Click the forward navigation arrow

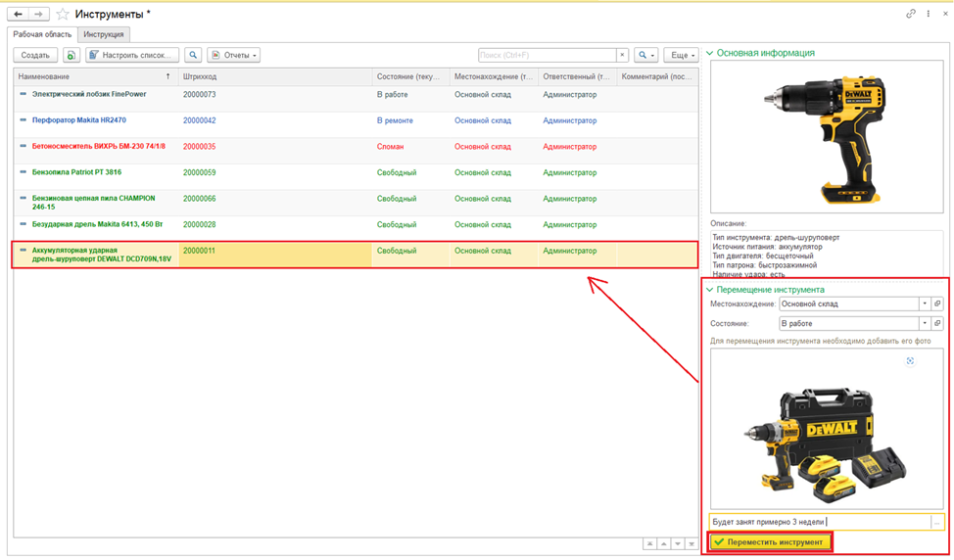coord(39,15)
